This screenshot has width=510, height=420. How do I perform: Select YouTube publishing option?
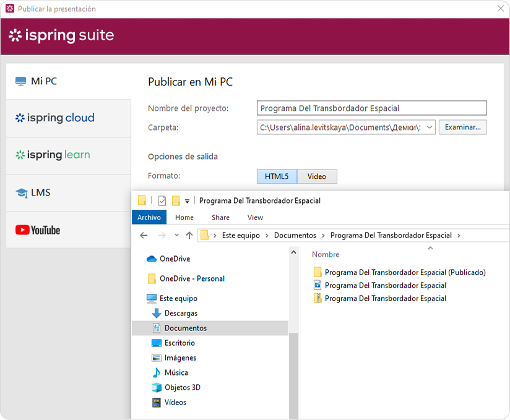click(x=69, y=230)
